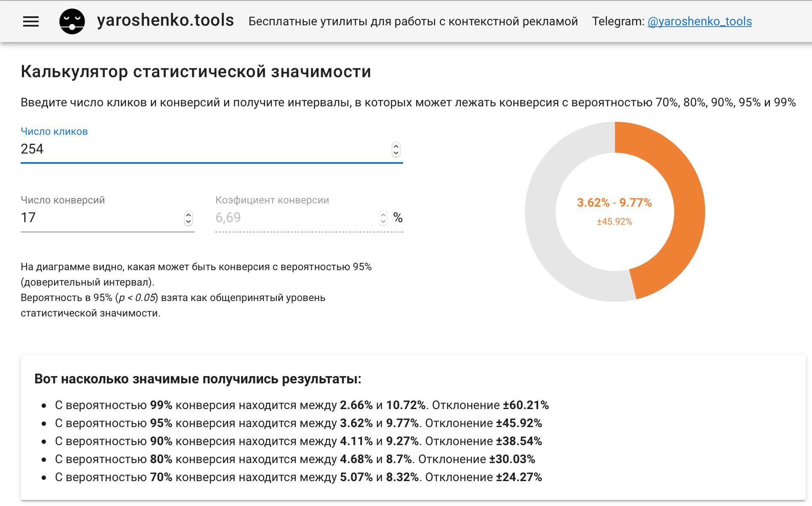Image resolution: width=812 pixels, height=506 pixels.
Task: Open the hamburger navigation menu
Action: click(x=30, y=21)
